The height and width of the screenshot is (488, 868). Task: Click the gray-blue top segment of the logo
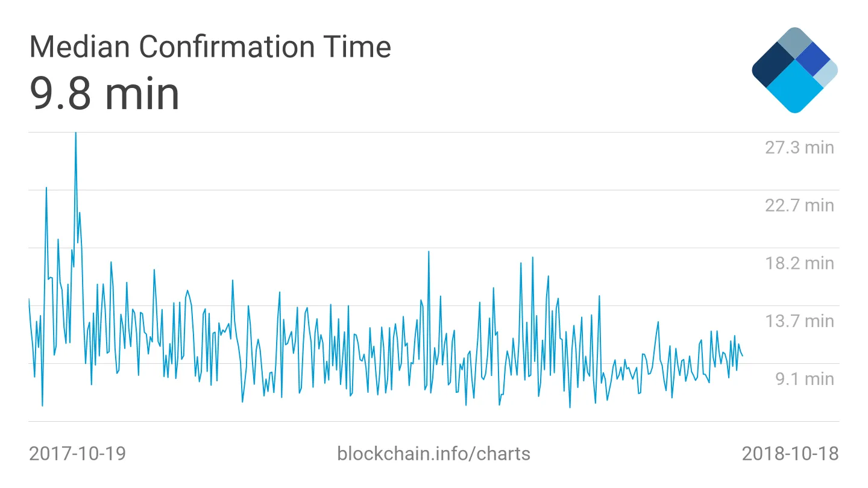point(795,43)
